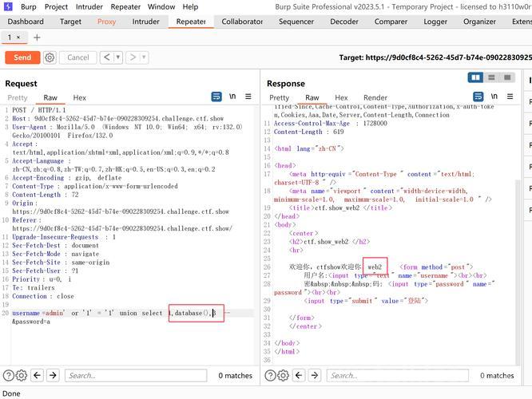This screenshot has width=532, height=399.
Task: Close Repeater tab 1
Action: pyautogui.click(x=18, y=38)
